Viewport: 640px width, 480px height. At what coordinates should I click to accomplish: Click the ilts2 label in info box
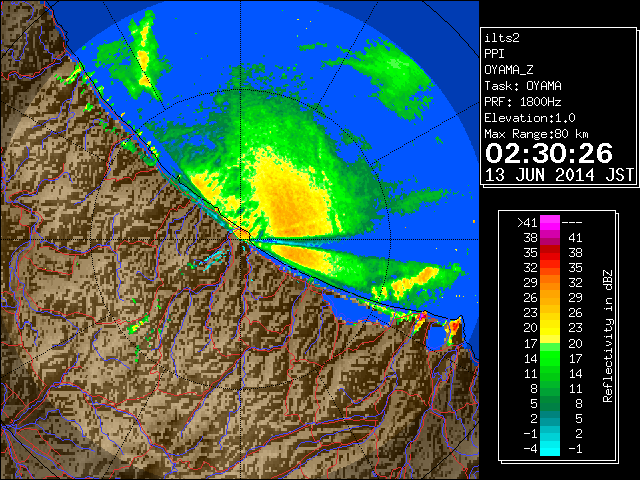502,38
